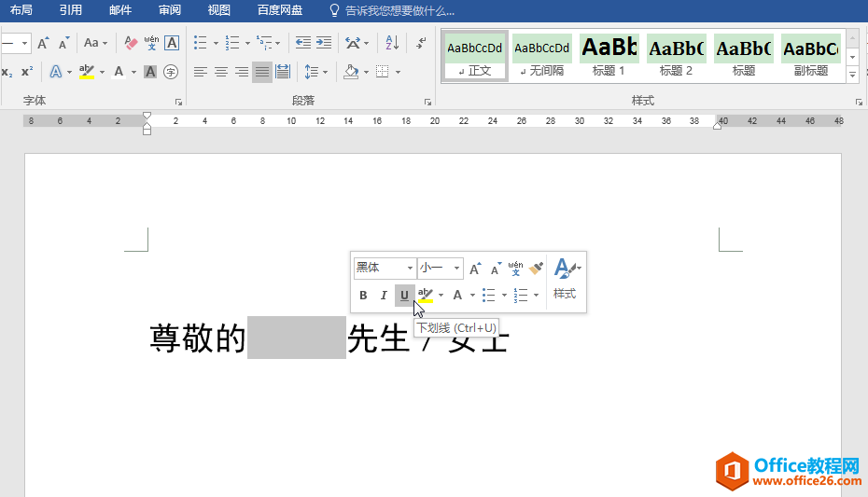Screen dimensions: 868x497
Task: Apply font color in ribbon
Action: click(119, 72)
